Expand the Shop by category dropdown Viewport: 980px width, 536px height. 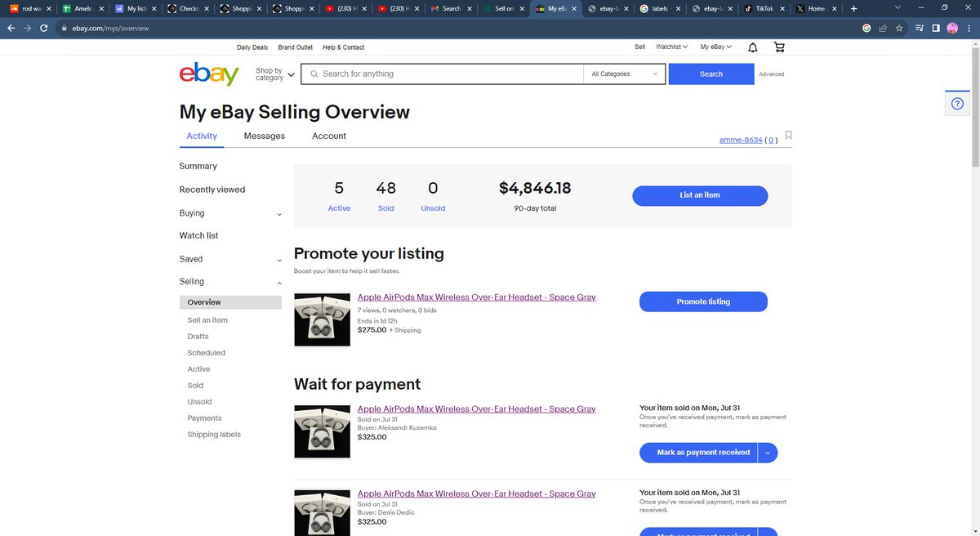click(275, 74)
